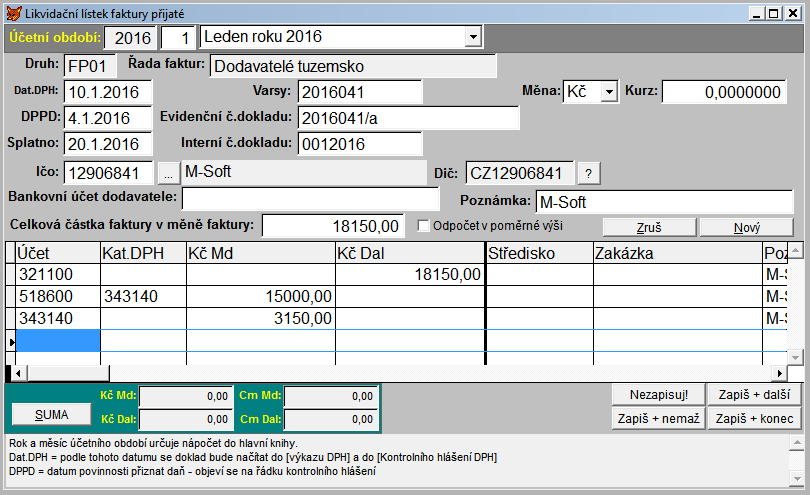Screen dimensions: 810x495
Task: Select the Kč Md cell 3150,00
Action: point(261,318)
